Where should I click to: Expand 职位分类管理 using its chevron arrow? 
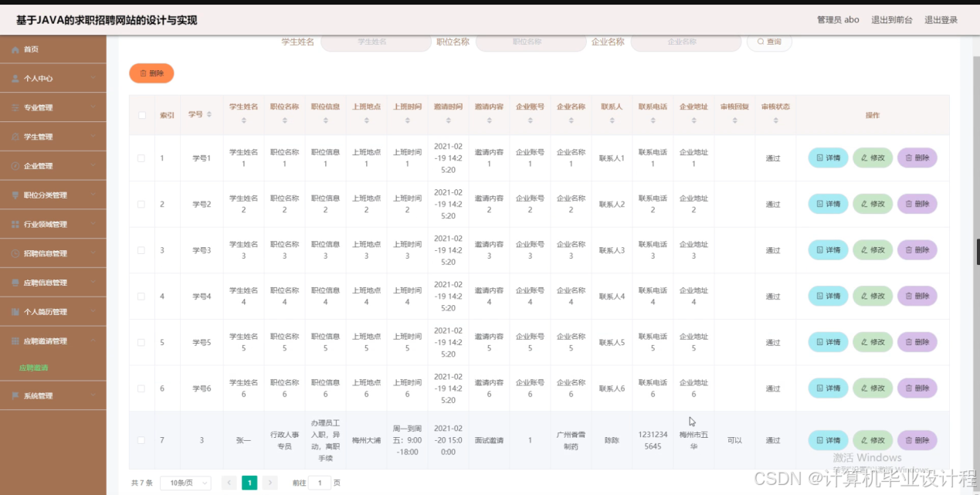point(93,195)
